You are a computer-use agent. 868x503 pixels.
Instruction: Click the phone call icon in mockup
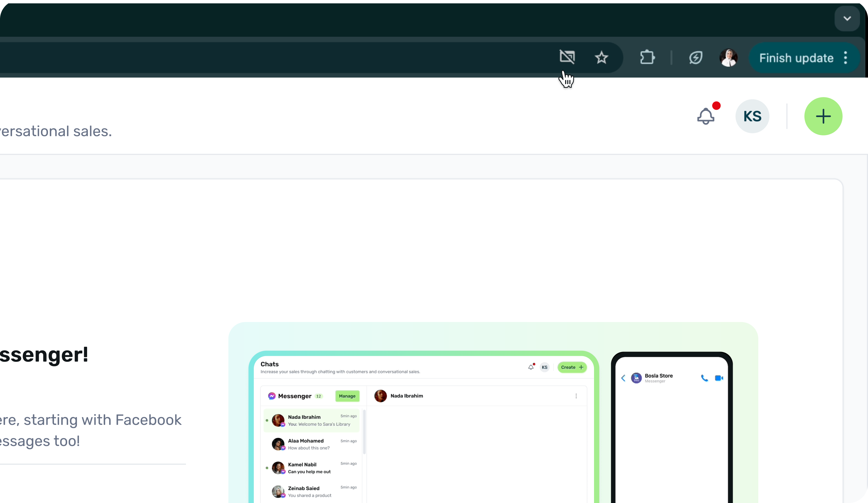tap(704, 378)
